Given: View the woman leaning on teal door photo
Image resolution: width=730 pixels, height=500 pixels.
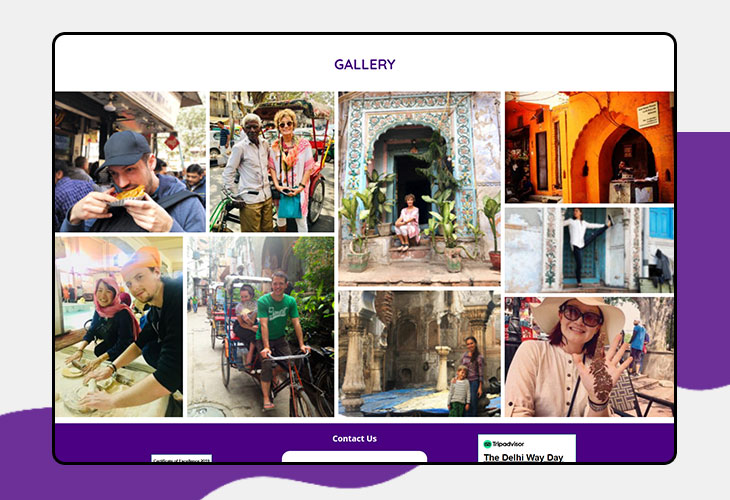Looking at the screenshot, I should 589,249.
